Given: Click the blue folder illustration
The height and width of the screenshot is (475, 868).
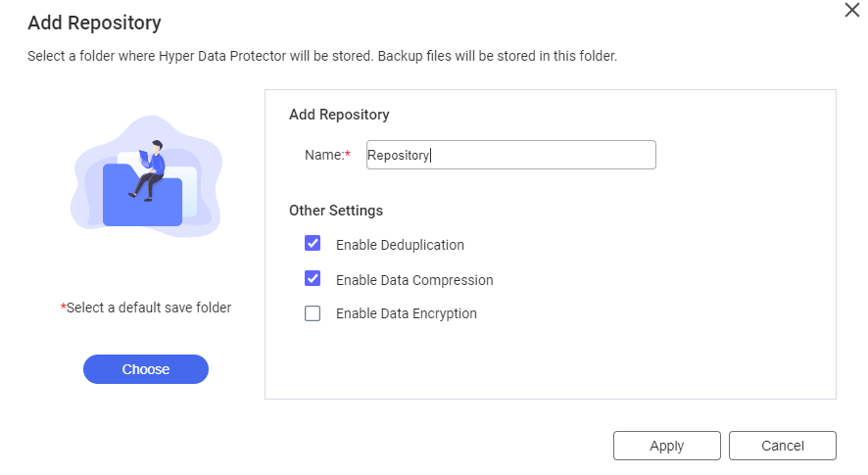Looking at the screenshot, I should tap(142, 197).
